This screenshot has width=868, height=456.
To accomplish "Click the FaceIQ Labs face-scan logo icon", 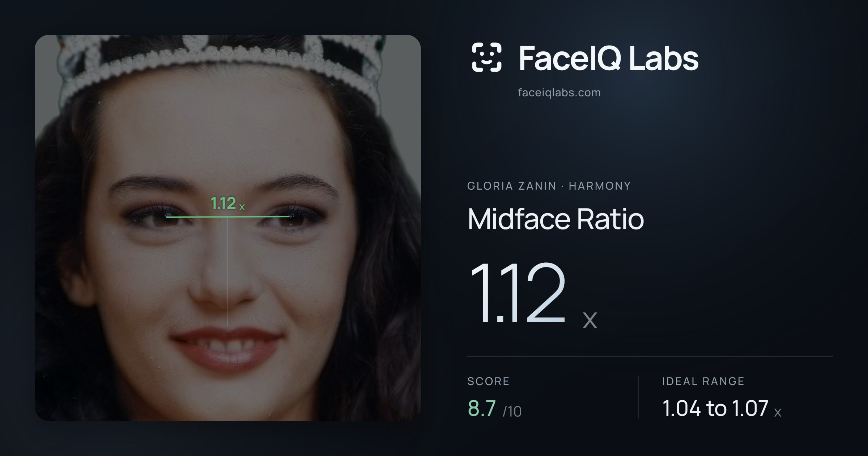I will [x=486, y=57].
